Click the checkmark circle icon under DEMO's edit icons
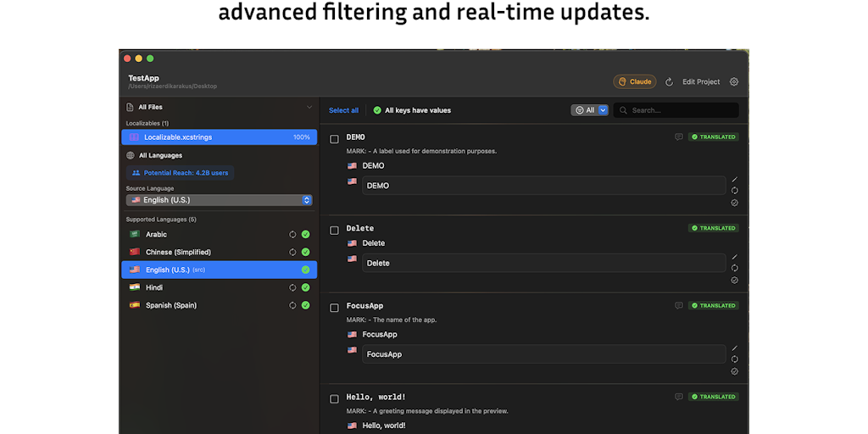Viewport: 868px width, 434px height. click(734, 203)
